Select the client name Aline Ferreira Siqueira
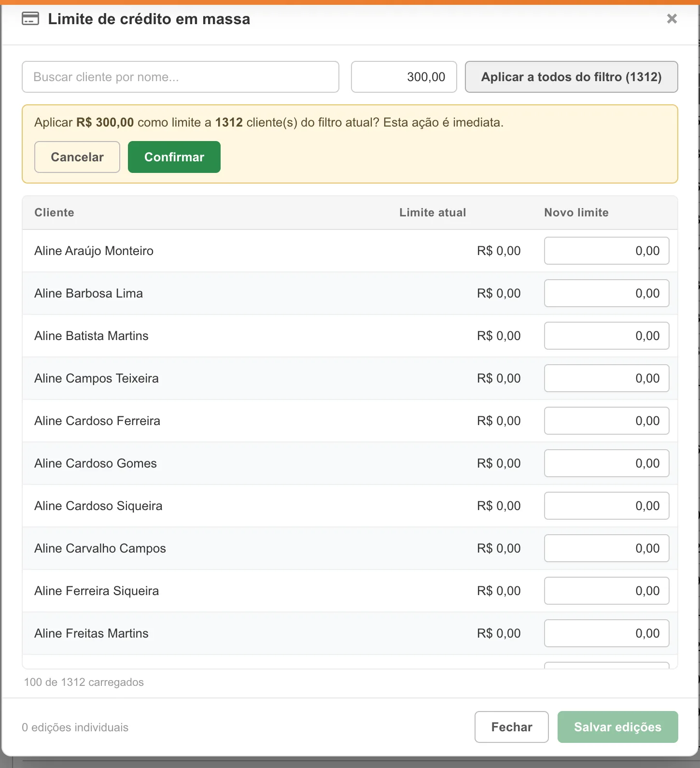Screen dimensions: 700x768 (x=97, y=591)
